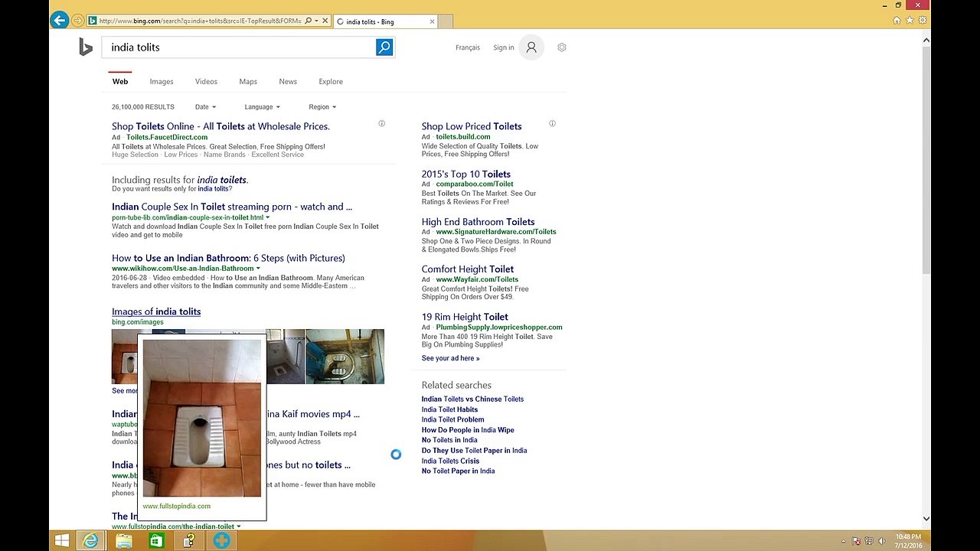Image resolution: width=980 pixels, height=551 pixels.
Task: Open the Bing settings gear icon
Action: (562, 47)
